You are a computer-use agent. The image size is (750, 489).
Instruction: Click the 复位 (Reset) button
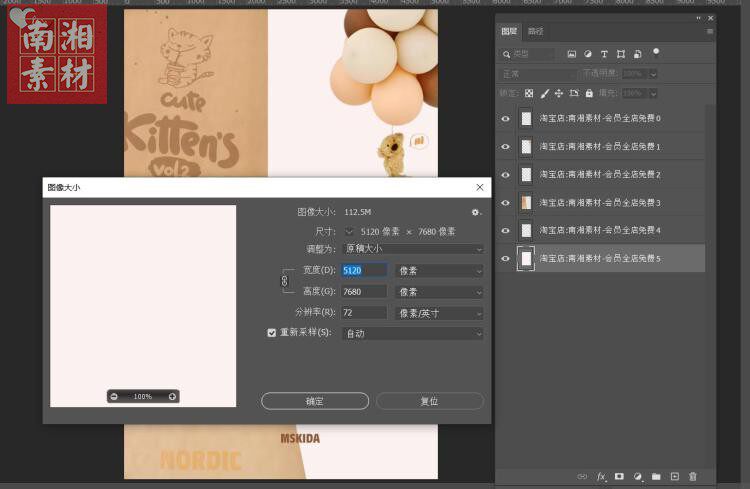(430, 401)
